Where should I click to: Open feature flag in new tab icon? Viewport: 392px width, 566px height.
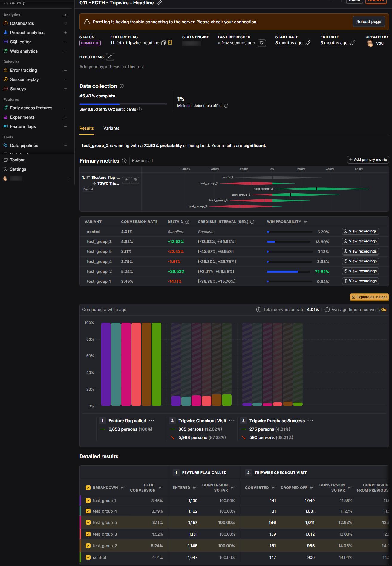(x=170, y=43)
